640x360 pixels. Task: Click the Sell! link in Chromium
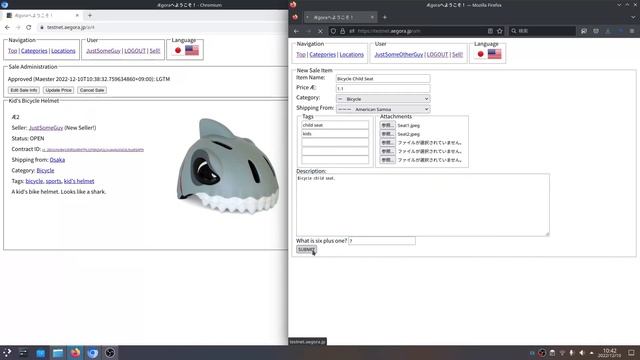[155, 51]
